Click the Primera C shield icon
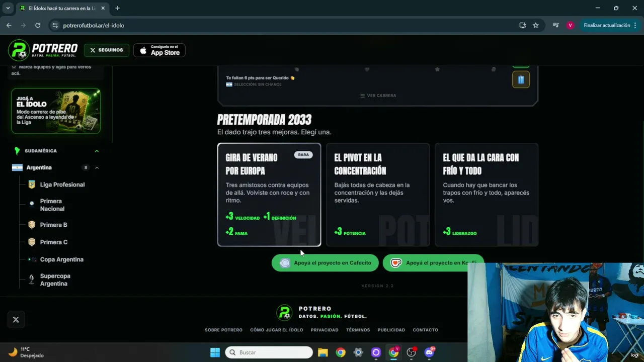The height and width of the screenshot is (362, 644). 32,242
